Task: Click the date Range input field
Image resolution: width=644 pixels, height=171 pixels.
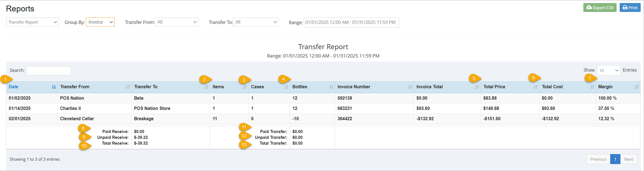Action: click(351, 22)
